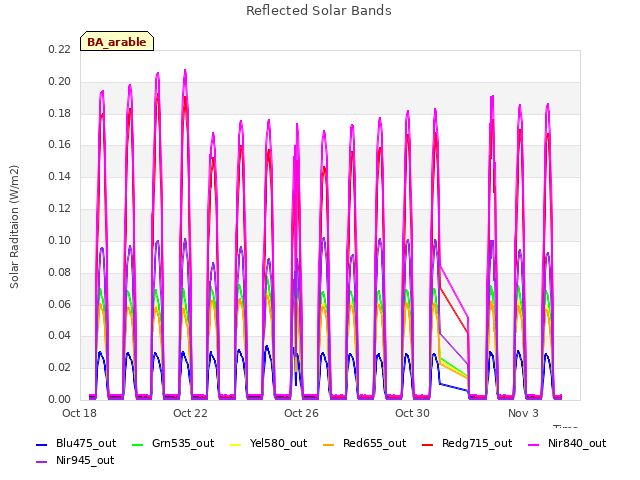Click the green Grn535_out legend color marker

(138, 444)
